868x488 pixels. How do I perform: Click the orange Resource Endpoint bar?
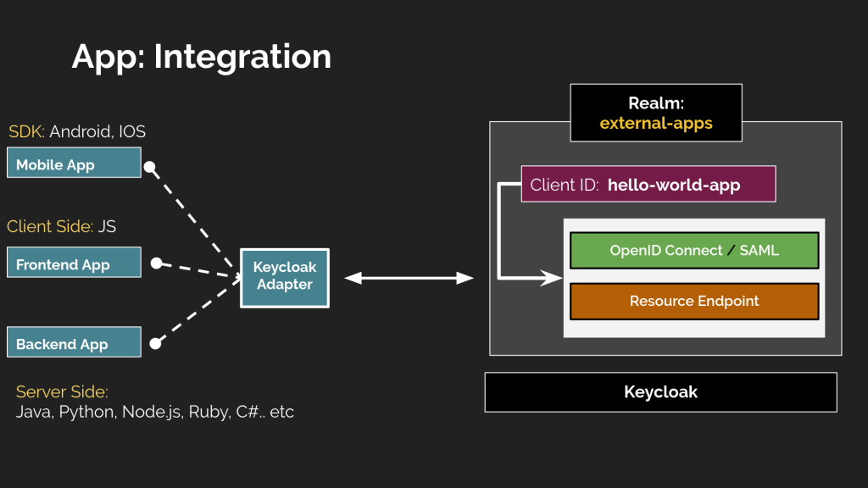tap(693, 302)
